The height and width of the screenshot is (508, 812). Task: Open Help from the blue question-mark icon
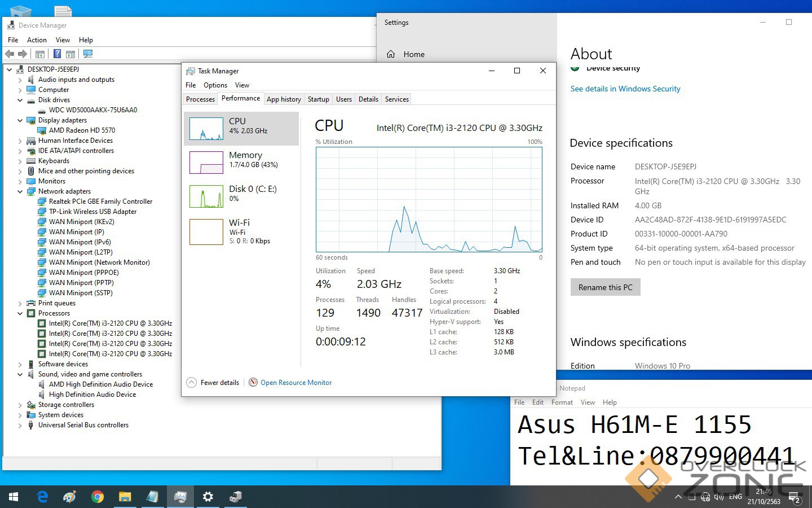point(57,54)
